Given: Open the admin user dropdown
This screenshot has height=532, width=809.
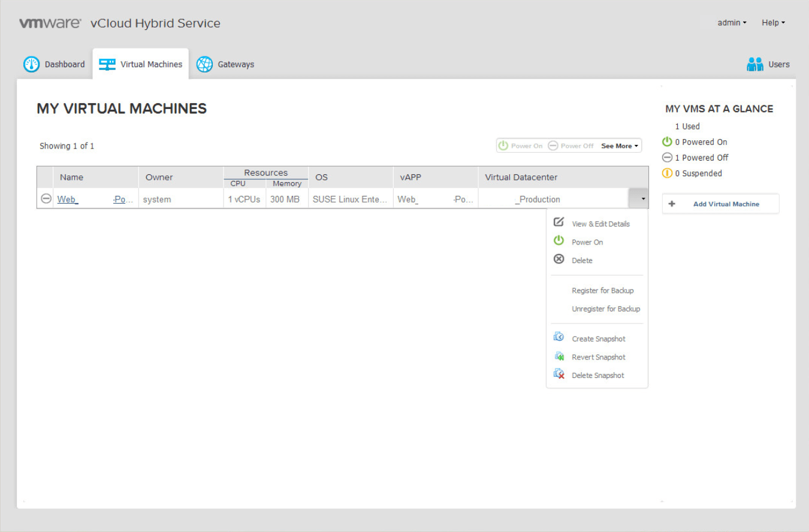Looking at the screenshot, I should [x=732, y=23].
